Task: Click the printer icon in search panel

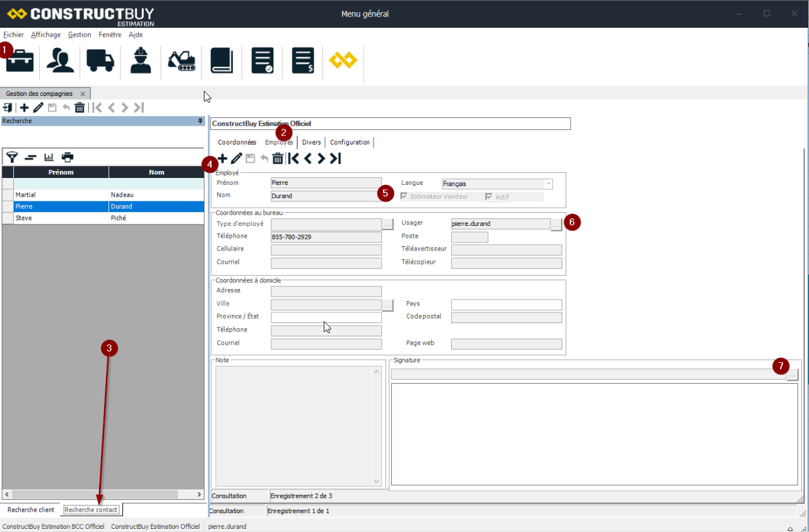Action: click(68, 157)
